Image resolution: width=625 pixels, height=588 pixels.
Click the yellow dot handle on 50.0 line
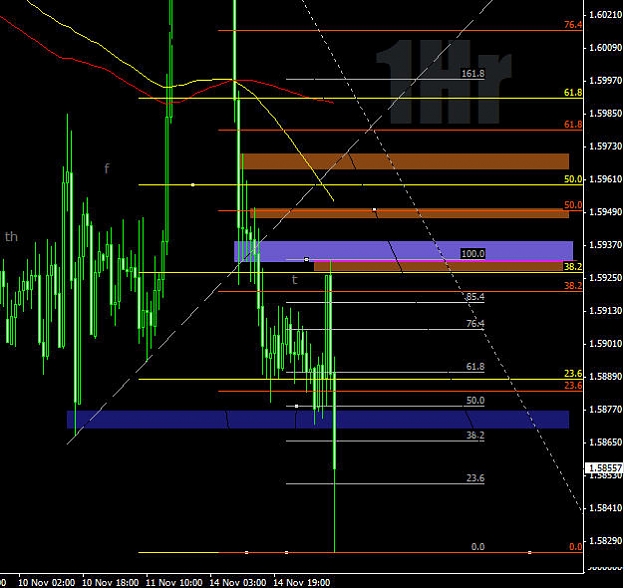pos(193,185)
